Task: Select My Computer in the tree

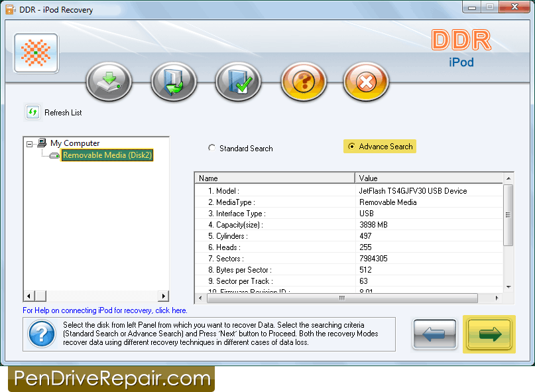Action: point(75,143)
